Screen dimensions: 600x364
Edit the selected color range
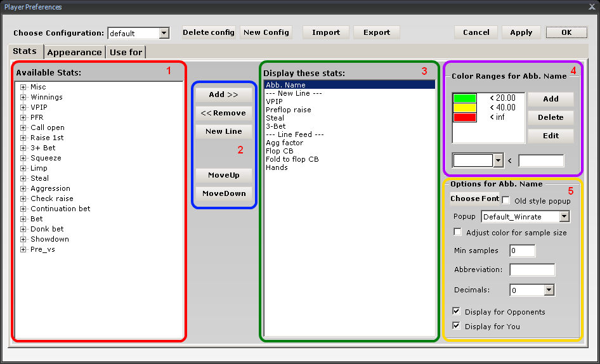point(551,136)
